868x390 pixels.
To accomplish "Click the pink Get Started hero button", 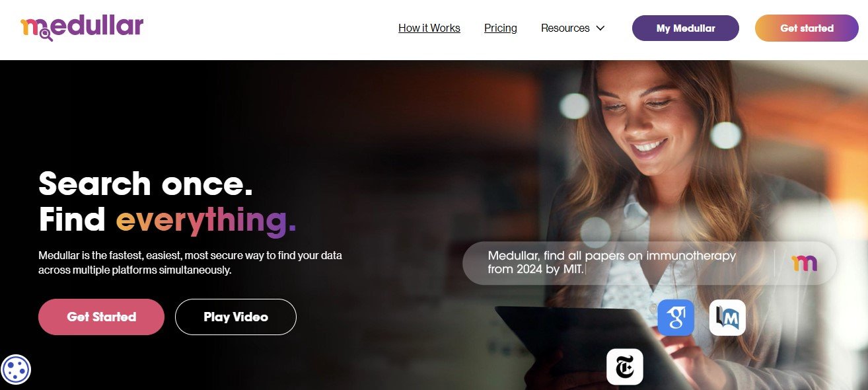I will pos(101,317).
